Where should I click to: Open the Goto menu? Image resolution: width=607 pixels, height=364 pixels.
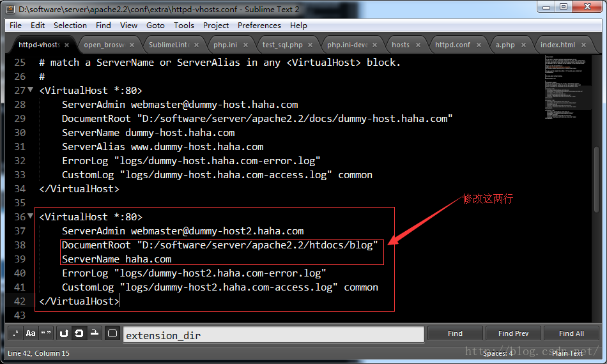coord(155,26)
